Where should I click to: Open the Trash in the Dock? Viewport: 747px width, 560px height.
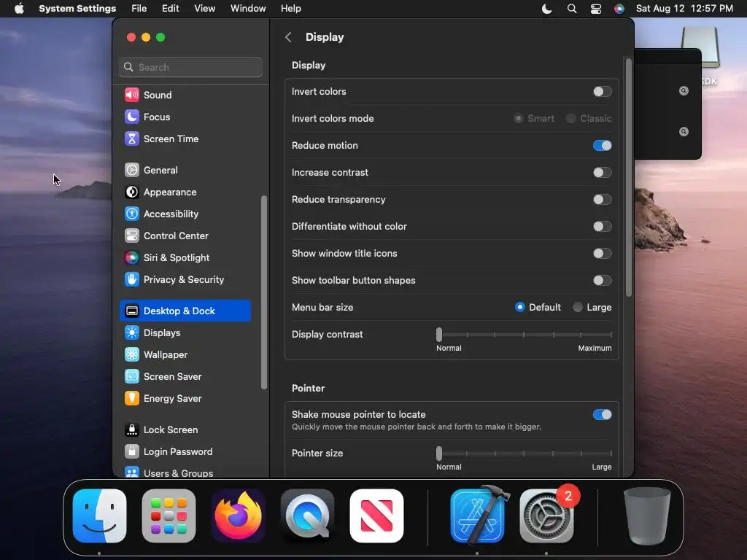pos(647,516)
